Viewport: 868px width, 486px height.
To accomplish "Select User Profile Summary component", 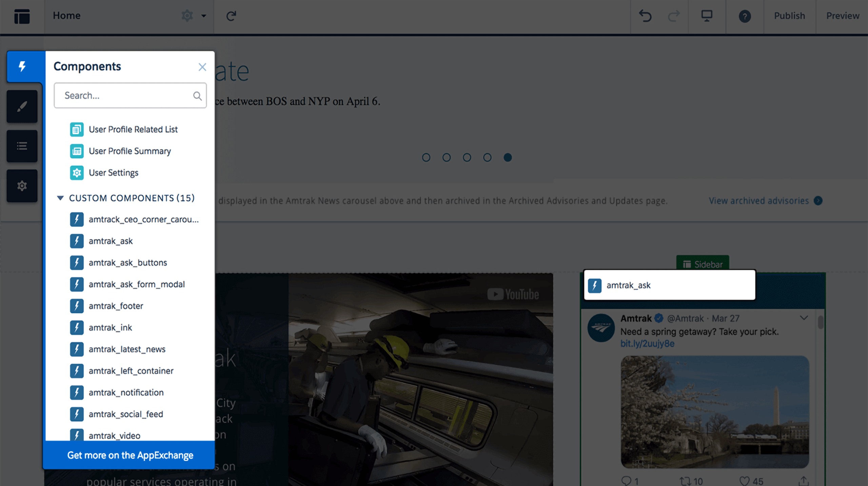I will (x=120, y=151).
